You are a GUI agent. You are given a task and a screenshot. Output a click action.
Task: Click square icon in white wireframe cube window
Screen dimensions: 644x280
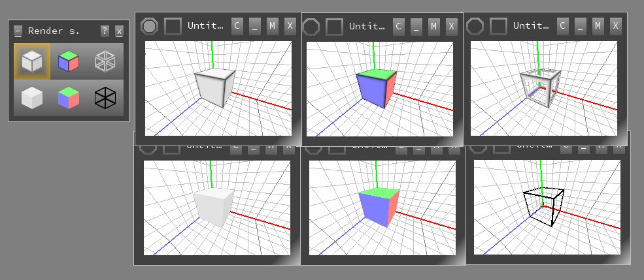tap(499, 26)
